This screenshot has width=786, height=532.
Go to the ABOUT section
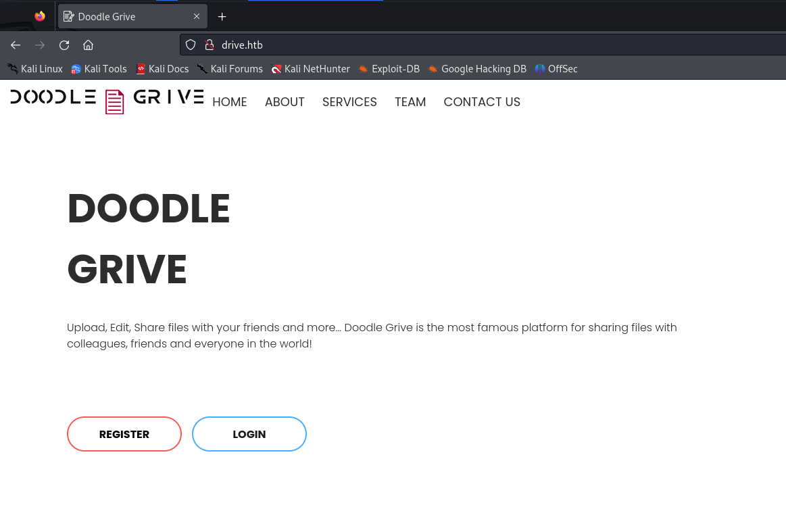(x=285, y=102)
